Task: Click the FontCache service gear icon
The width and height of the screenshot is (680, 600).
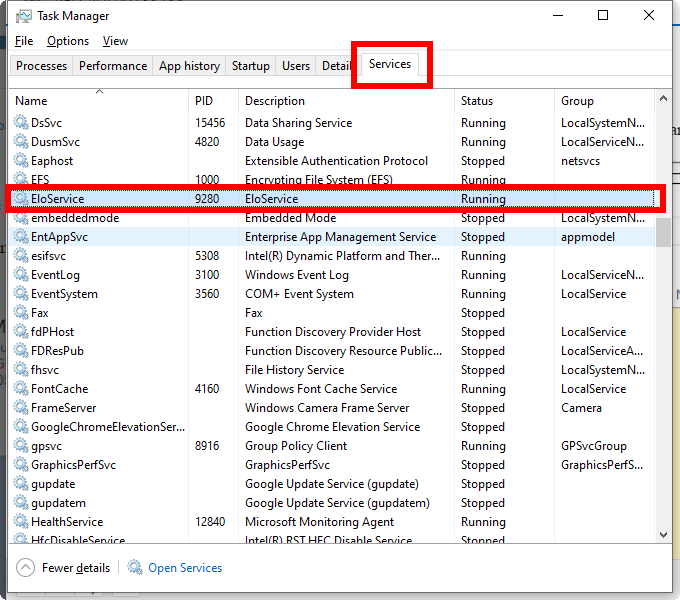Action: 21,389
